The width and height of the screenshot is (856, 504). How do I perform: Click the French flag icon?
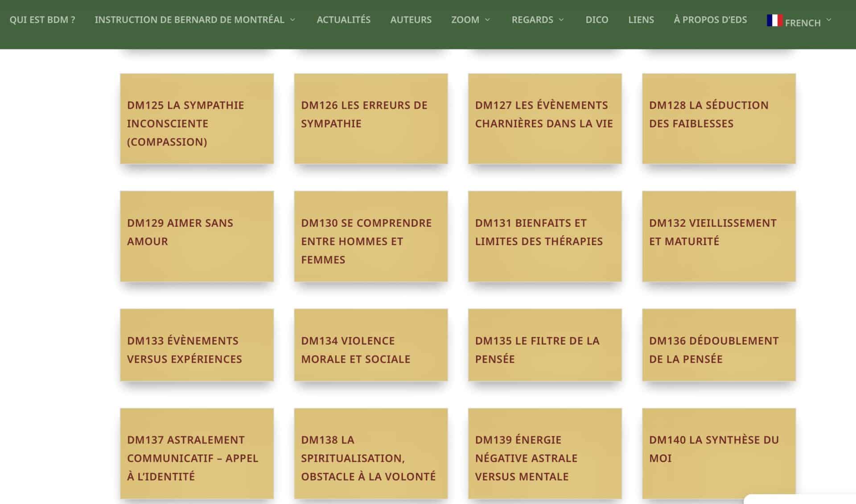click(774, 20)
